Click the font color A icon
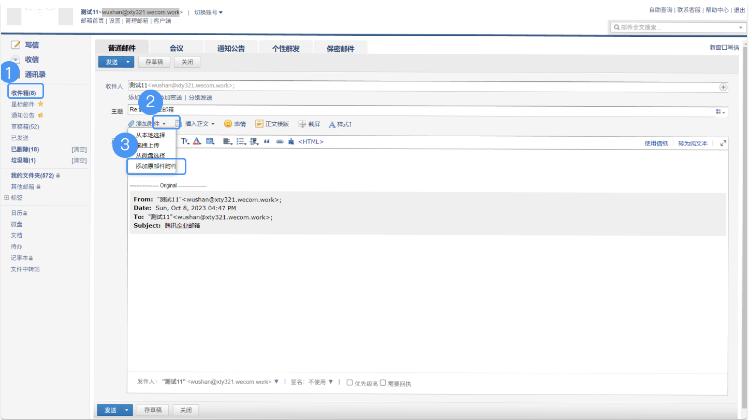The width and height of the screenshot is (752, 420). (197, 142)
